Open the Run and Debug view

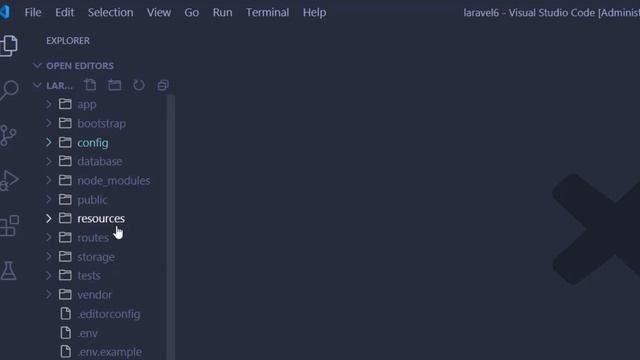(9, 180)
